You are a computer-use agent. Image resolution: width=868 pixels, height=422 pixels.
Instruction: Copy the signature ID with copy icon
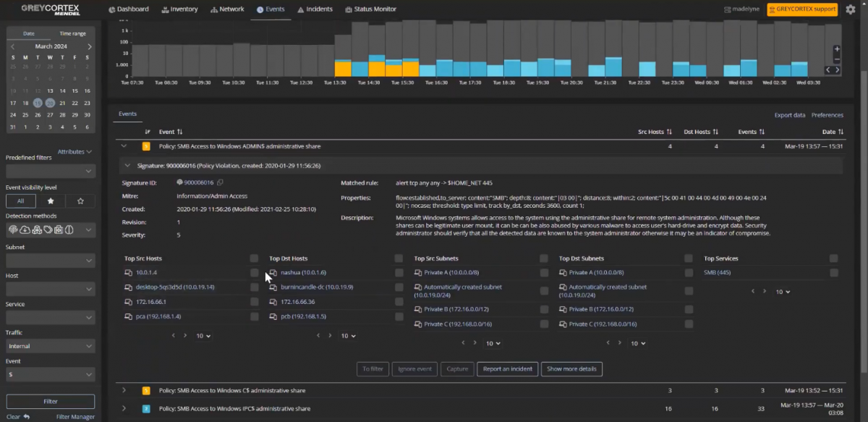[x=221, y=182]
